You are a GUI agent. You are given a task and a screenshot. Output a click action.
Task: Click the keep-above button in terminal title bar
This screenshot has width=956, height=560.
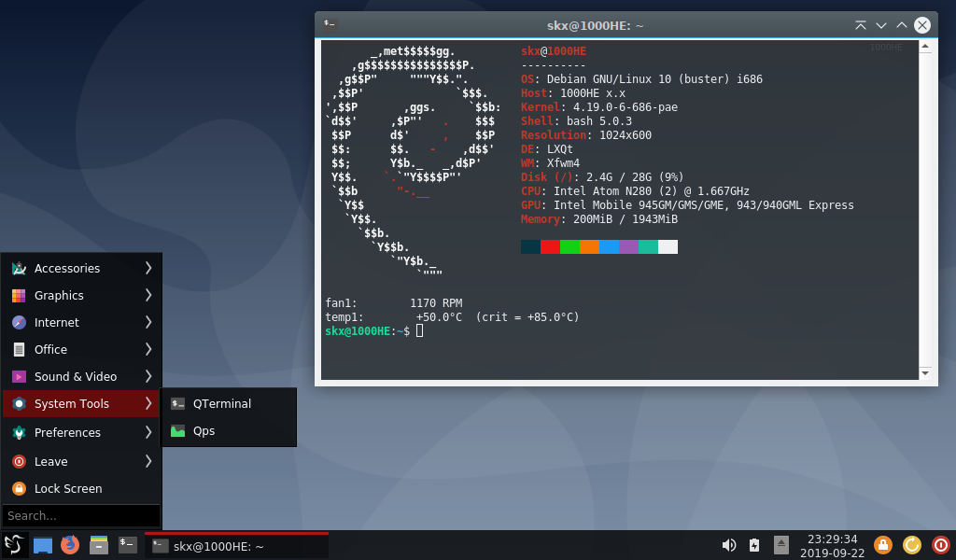pos(861,25)
